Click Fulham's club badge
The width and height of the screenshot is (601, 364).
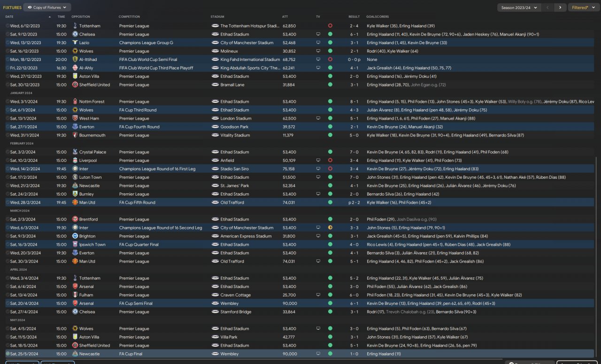75,295
